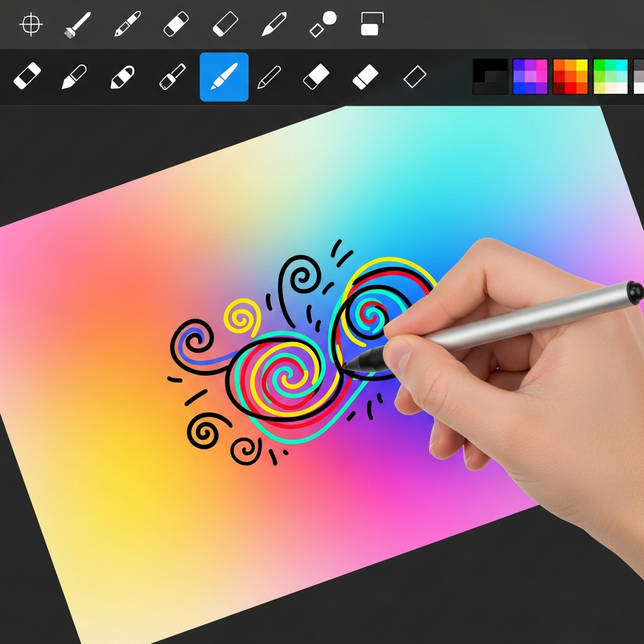The width and height of the screenshot is (644, 644).
Task: Click the frame layout icon ending the top row
Action: click(x=372, y=25)
